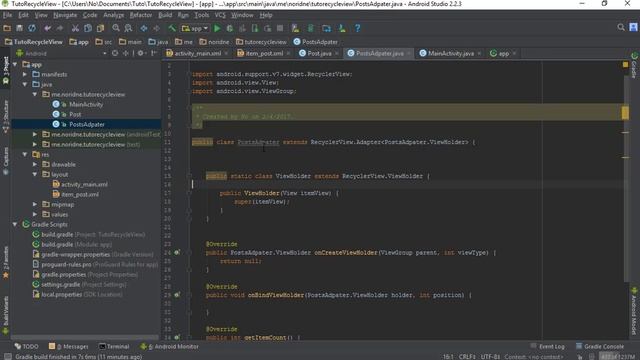Open the Android Monitor tool window
Viewport: 640px width, 360px height.
click(x=169, y=346)
